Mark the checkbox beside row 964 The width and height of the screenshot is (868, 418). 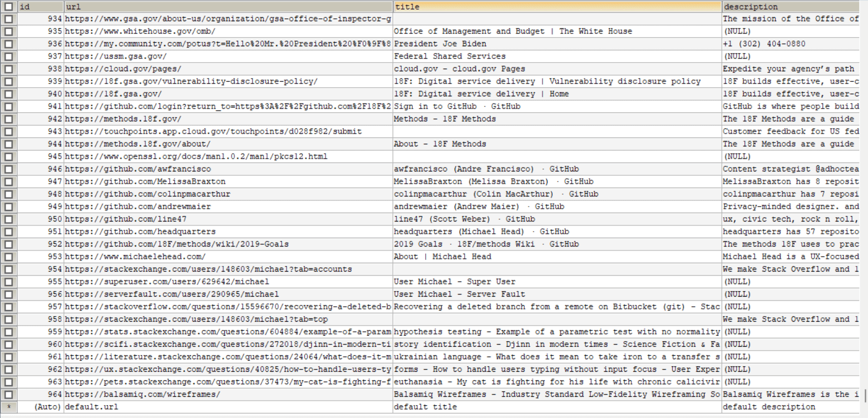8,395
